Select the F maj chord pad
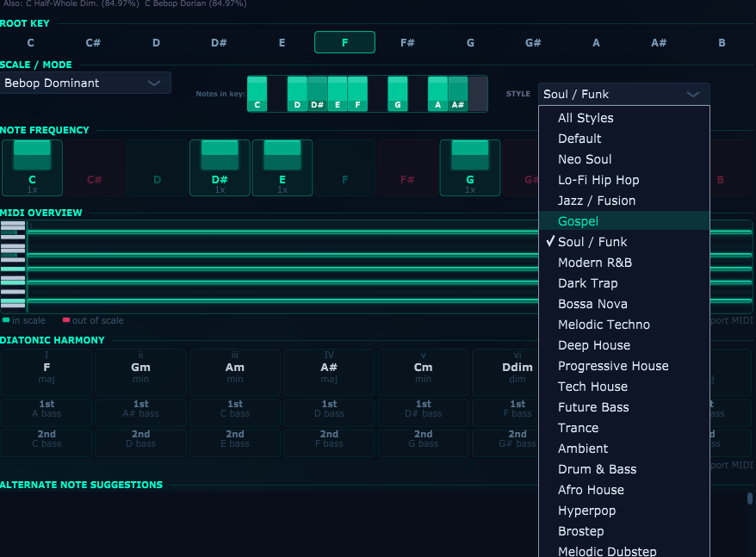 point(46,372)
